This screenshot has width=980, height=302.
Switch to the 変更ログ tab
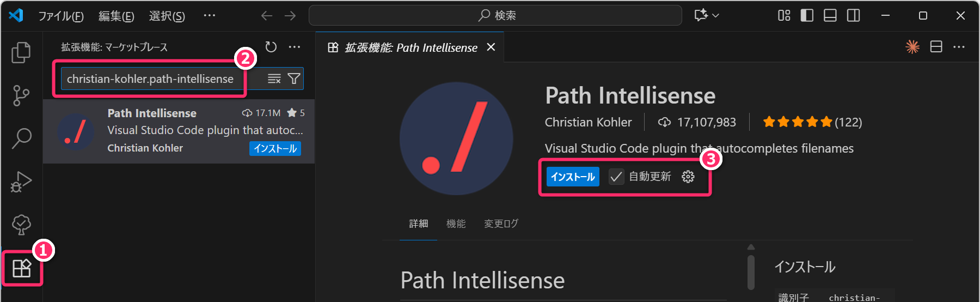[501, 224]
